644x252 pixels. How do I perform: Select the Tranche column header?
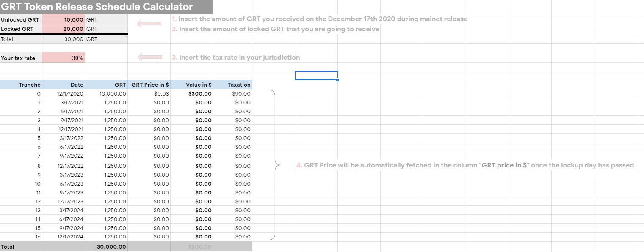pos(21,85)
